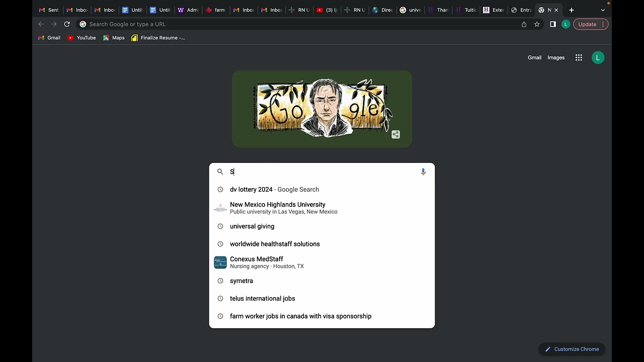Click the Customize Chrome button
Viewport: 644px width, 362px height.
coord(572,349)
